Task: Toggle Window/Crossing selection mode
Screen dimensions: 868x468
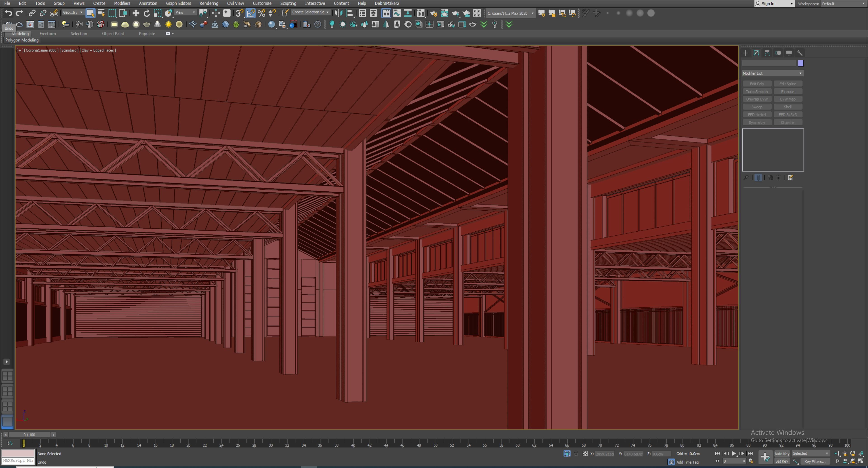Action: 123,13
